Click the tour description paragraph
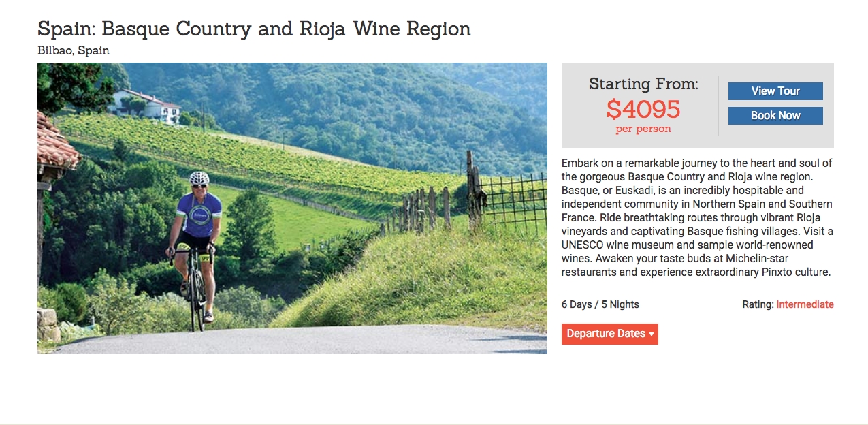Viewport: 868px width, 425px height. point(697,217)
